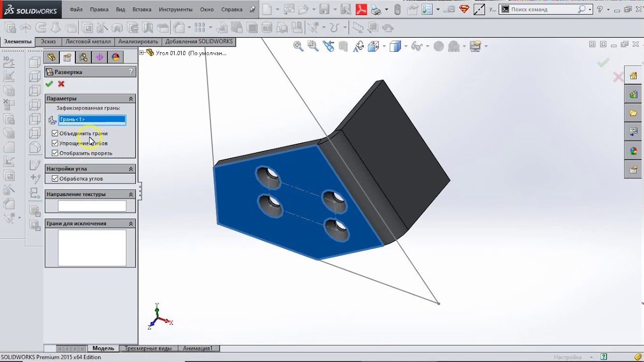Toggle the Упрощение гибов checkbox
The image size is (644, 362).
pyautogui.click(x=55, y=143)
